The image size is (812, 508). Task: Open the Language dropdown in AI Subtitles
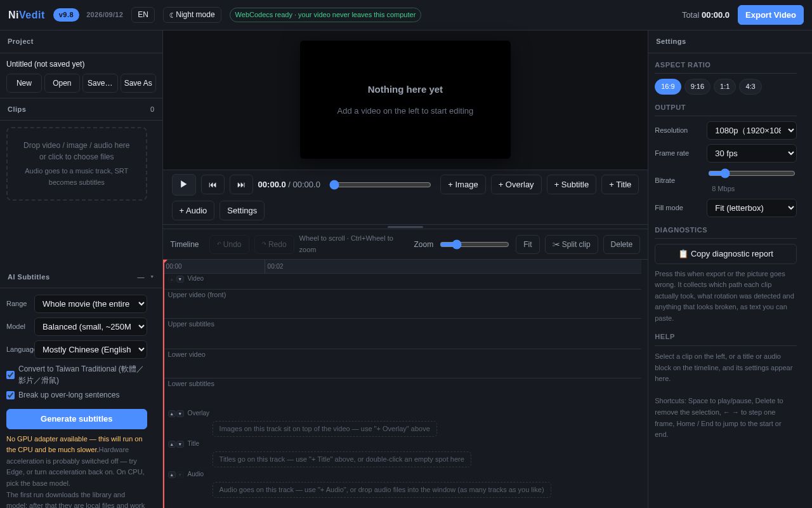(91, 349)
